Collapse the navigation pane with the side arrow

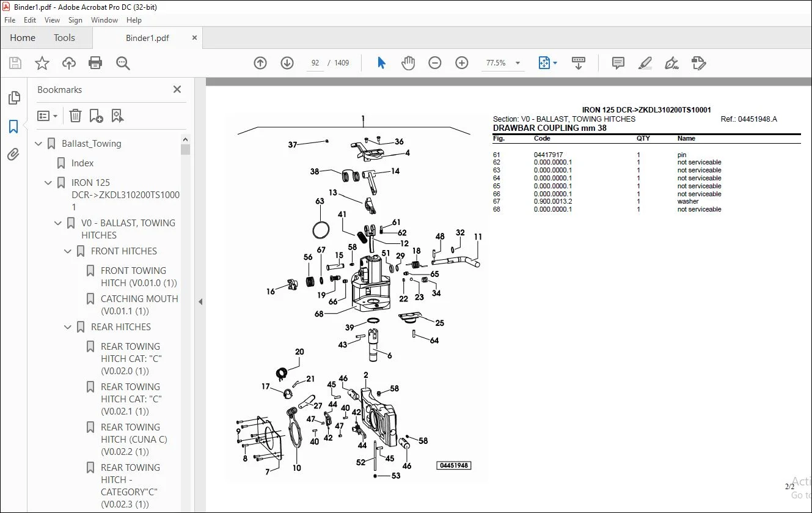pyautogui.click(x=200, y=301)
